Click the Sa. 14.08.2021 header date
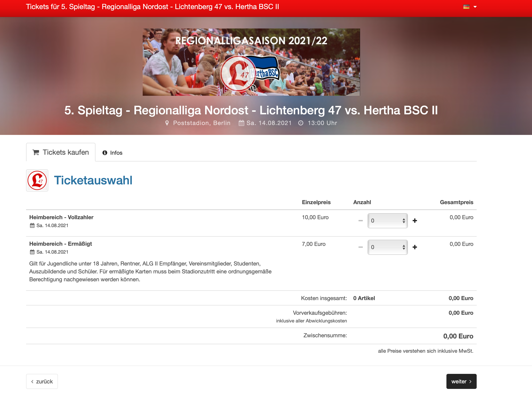Image resolution: width=532 pixels, height=398 pixels. tap(269, 123)
